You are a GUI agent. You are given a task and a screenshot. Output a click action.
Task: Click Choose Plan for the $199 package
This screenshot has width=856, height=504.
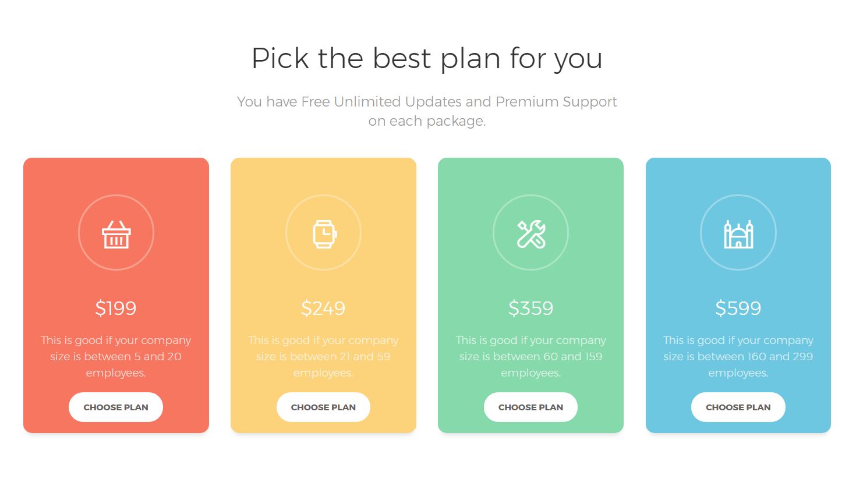coord(116,407)
